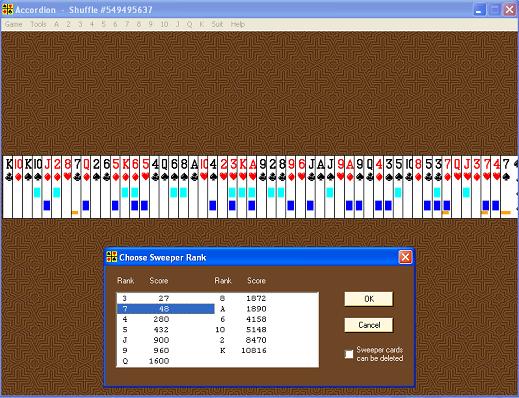Viewport: 519px width, 398px height.
Task: Click the 2 of spades card
Action: [96, 187]
